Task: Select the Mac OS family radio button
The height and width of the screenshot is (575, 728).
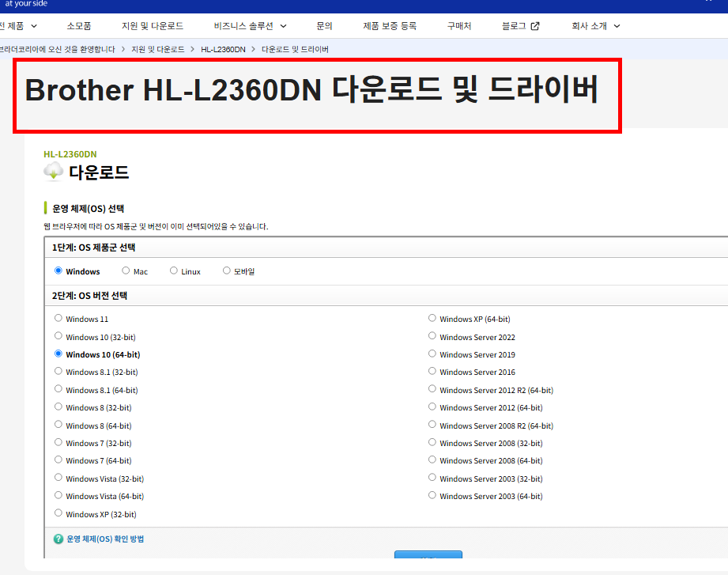Action: coord(126,270)
